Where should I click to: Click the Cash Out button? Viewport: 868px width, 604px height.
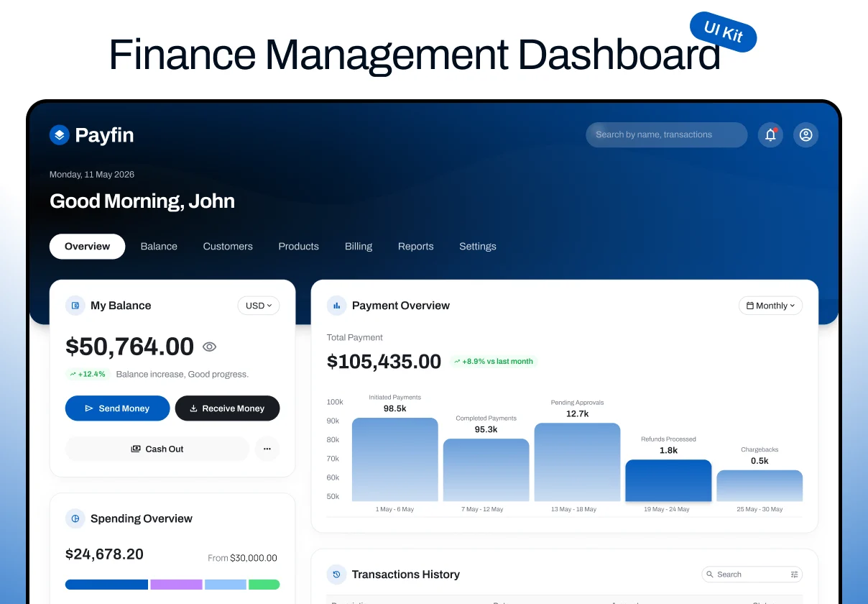[x=157, y=449]
